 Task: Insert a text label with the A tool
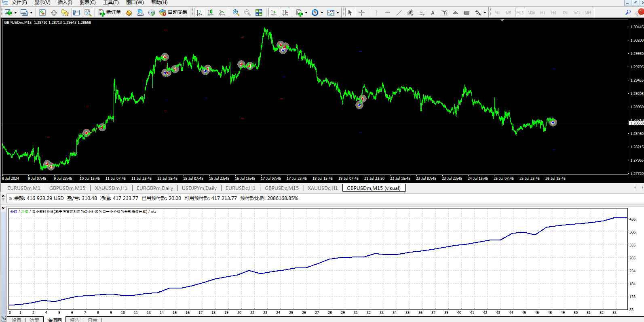tap(433, 13)
